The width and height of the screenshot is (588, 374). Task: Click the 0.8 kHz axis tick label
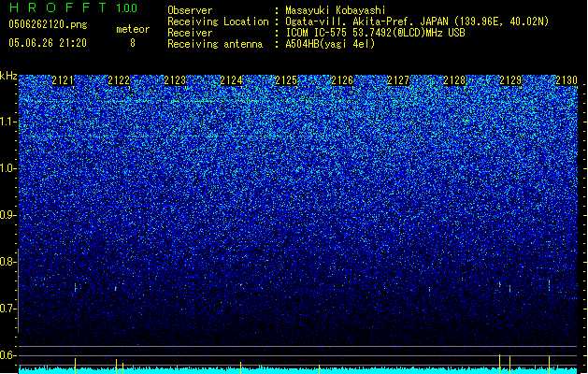pos(7,262)
